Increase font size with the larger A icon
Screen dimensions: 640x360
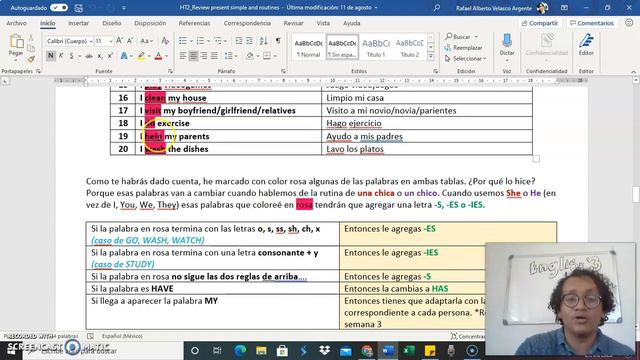(119, 41)
